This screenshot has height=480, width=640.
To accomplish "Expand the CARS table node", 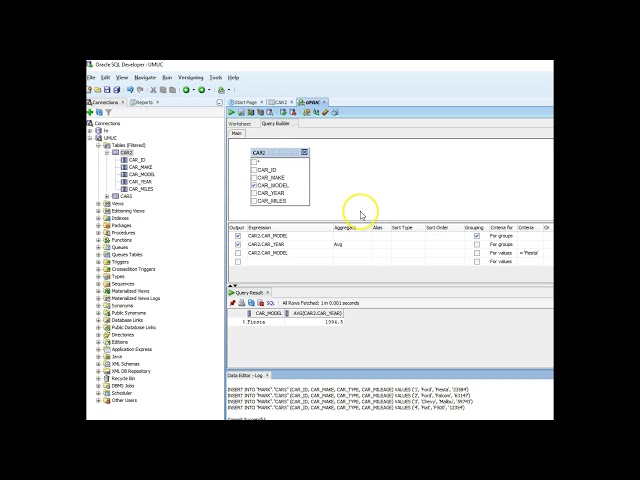I will click(x=107, y=196).
